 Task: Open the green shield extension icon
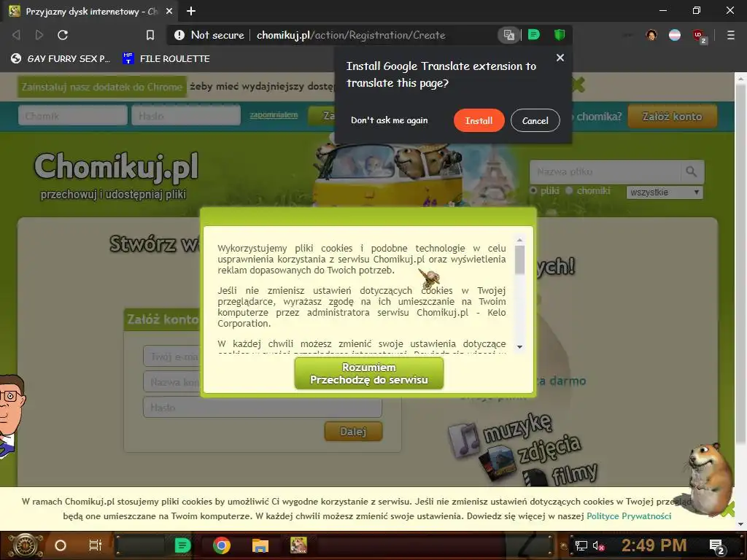[560, 35]
